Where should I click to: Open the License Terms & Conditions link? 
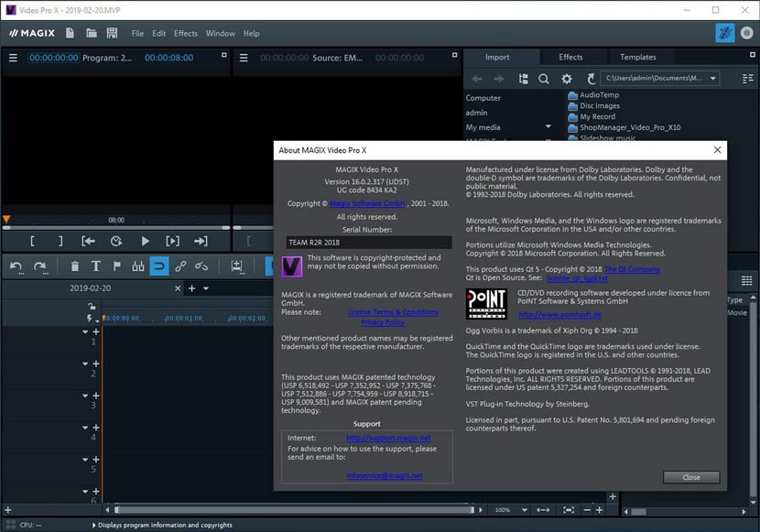tap(393, 311)
